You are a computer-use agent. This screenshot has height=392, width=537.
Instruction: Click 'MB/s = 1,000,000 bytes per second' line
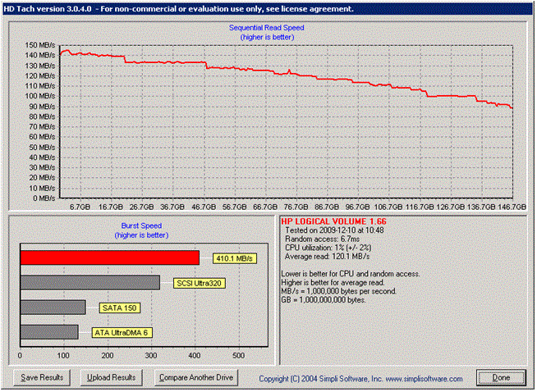339,291
